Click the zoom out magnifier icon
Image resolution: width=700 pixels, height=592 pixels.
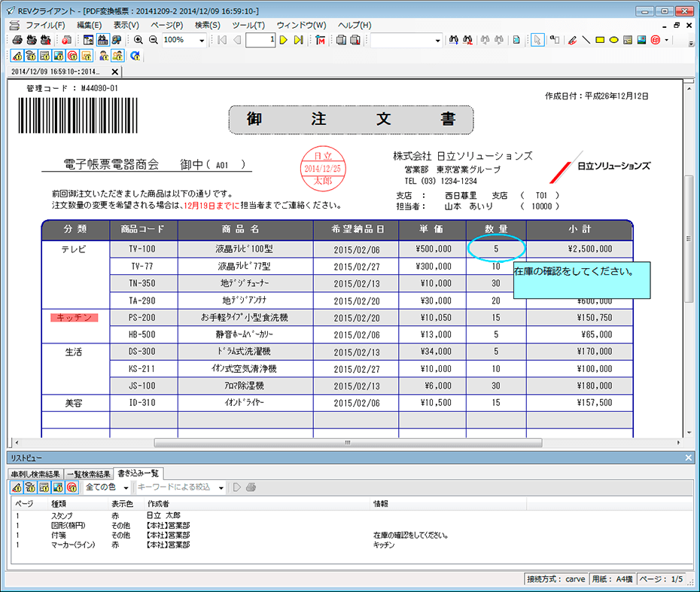coord(153,40)
